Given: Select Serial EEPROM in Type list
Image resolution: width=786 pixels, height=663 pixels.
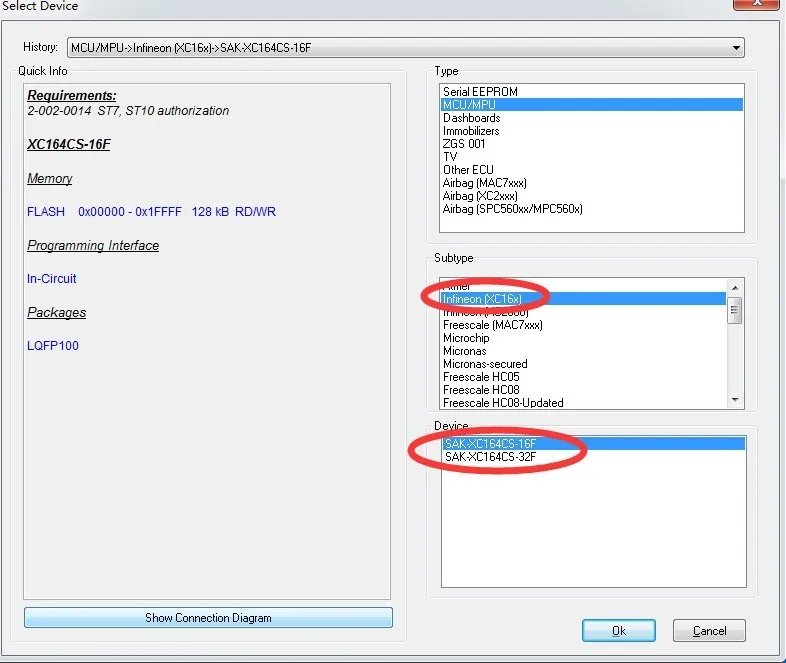Looking at the screenshot, I should click(x=592, y=92).
